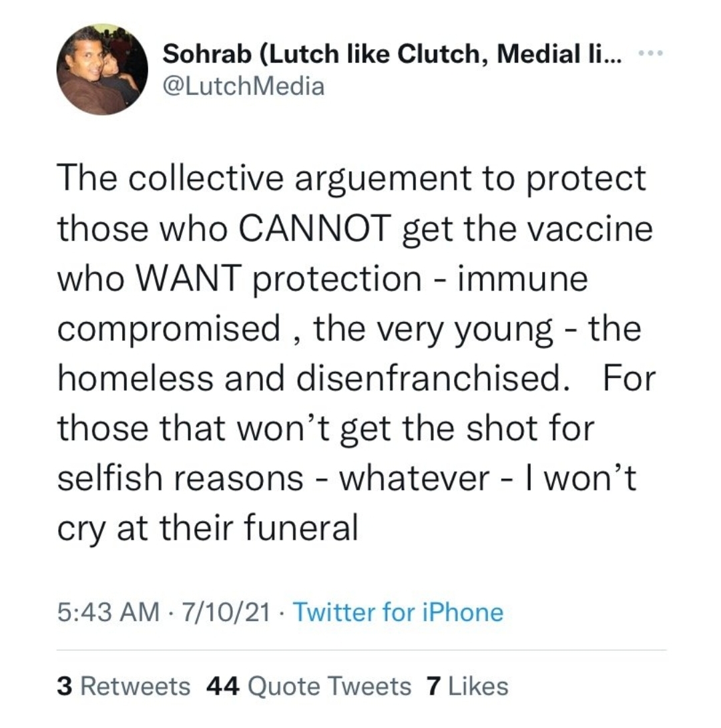
Task: View the 7 Likes list
Action: (x=468, y=686)
